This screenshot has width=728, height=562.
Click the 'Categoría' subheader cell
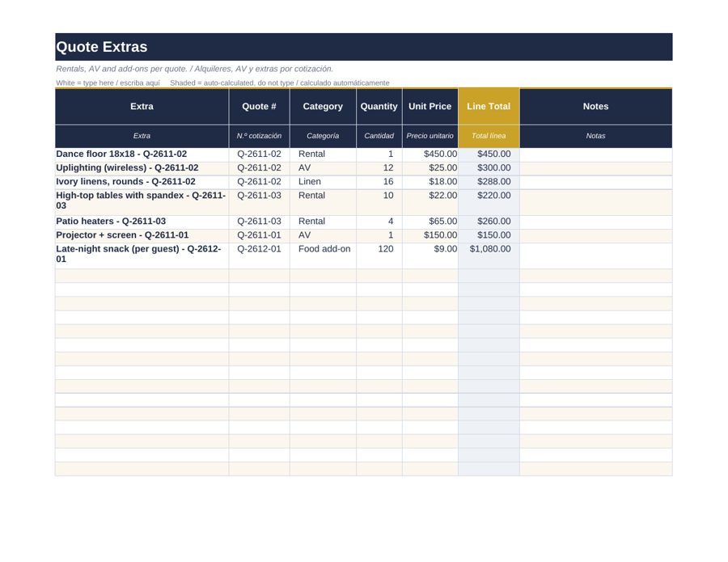323,136
